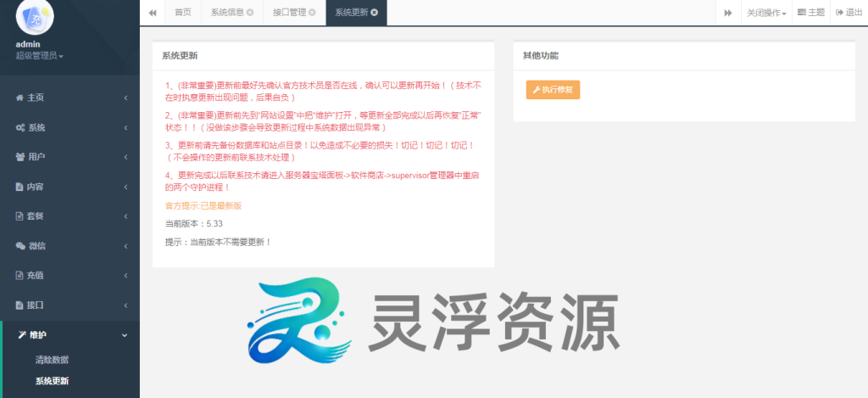Click the 退出 logout link
Image resolution: width=868 pixels, height=398 pixels.
pyautogui.click(x=849, y=13)
